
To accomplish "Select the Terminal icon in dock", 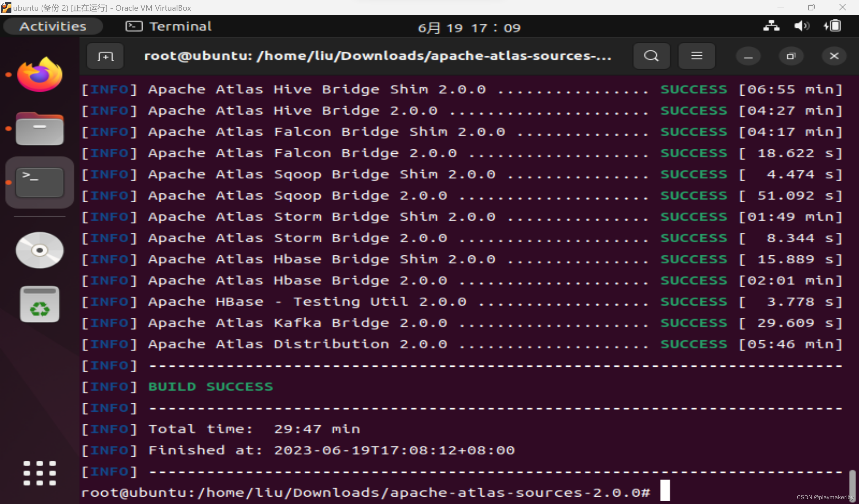I will pyautogui.click(x=40, y=183).
